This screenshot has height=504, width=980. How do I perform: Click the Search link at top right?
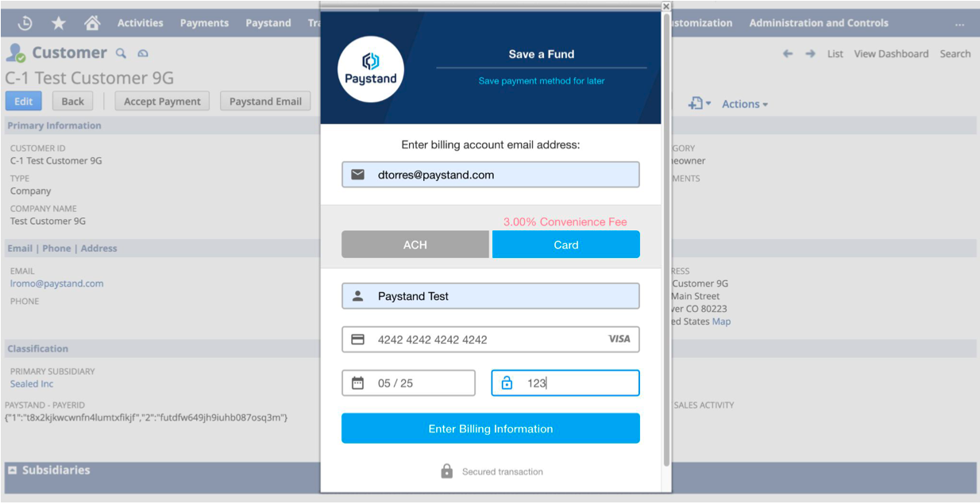[955, 54]
